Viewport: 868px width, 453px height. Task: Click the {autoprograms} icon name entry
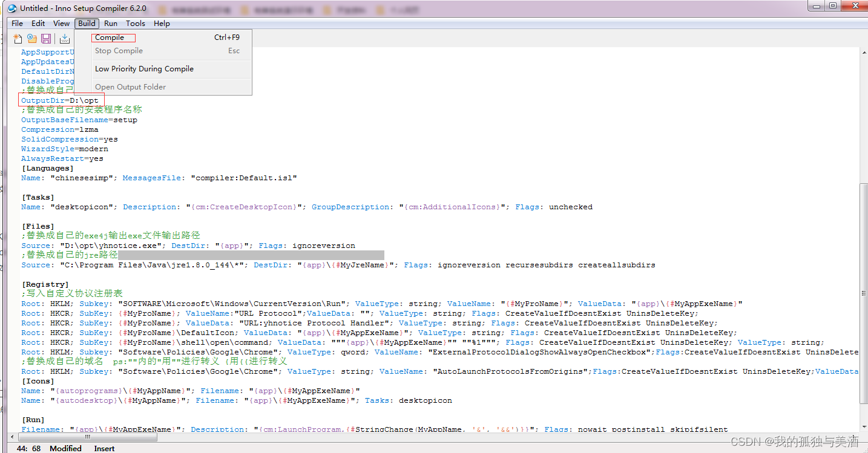[120, 391]
